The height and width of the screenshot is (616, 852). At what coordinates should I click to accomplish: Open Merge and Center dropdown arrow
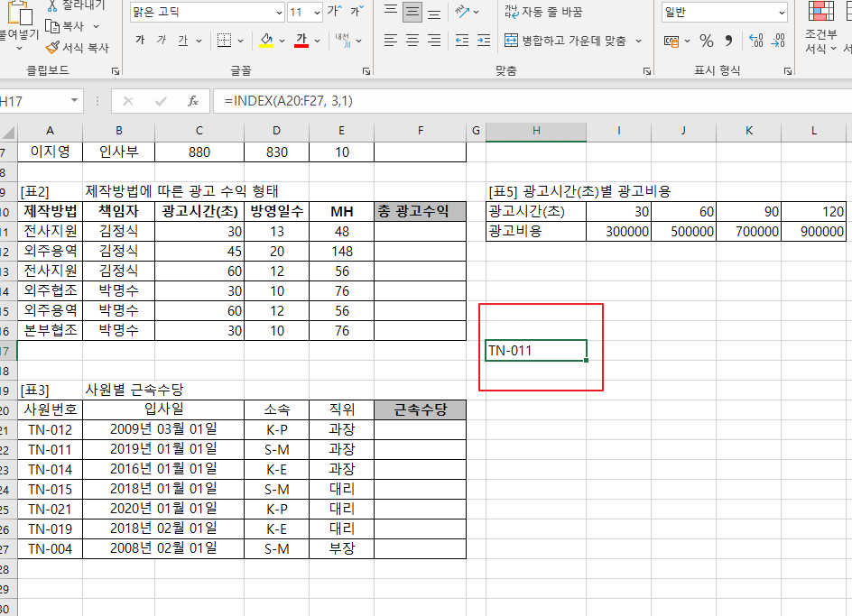(x=638, y=41)
